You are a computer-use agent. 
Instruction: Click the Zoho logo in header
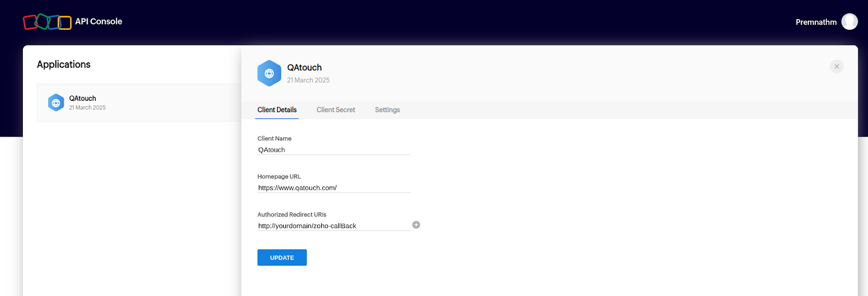(x=47, y=22)
